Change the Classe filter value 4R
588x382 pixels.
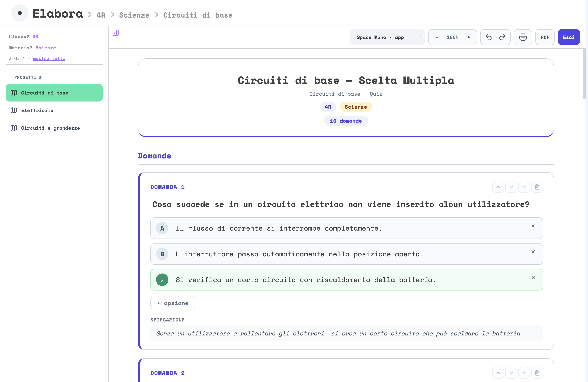tap(35, 37)
